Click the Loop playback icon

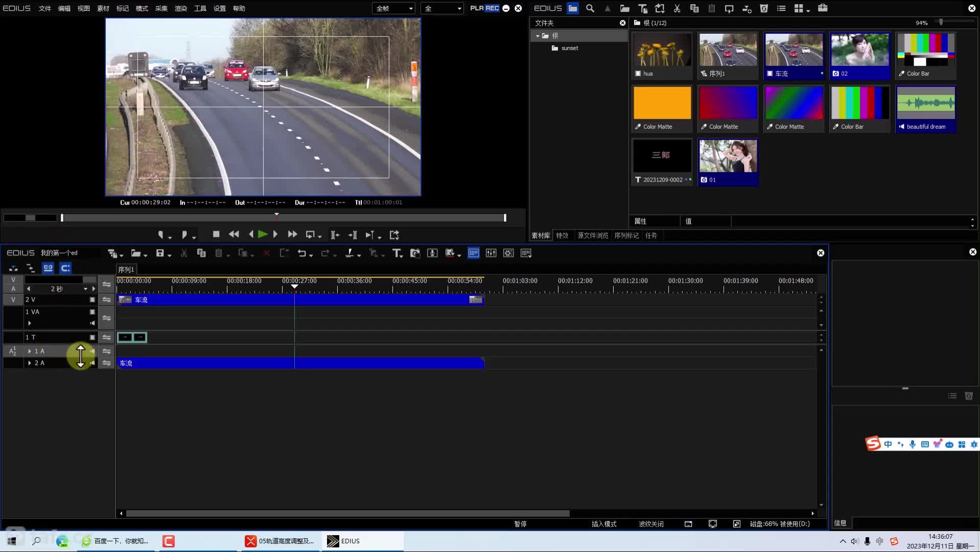click(310, 235)
